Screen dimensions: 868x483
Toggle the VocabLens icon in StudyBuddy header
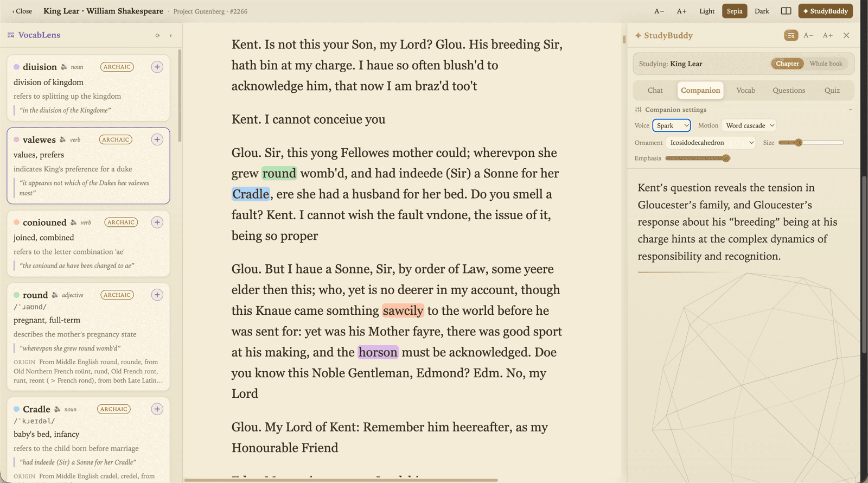[791, 35]
